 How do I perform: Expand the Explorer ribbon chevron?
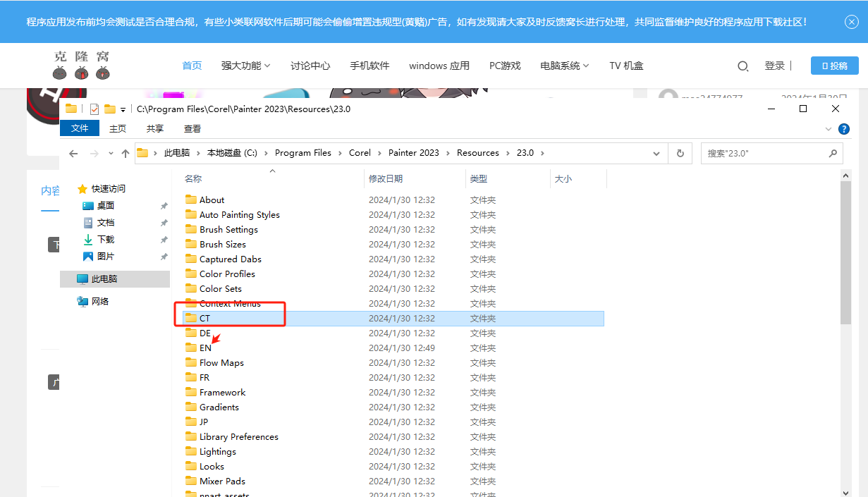pos(829,129)
